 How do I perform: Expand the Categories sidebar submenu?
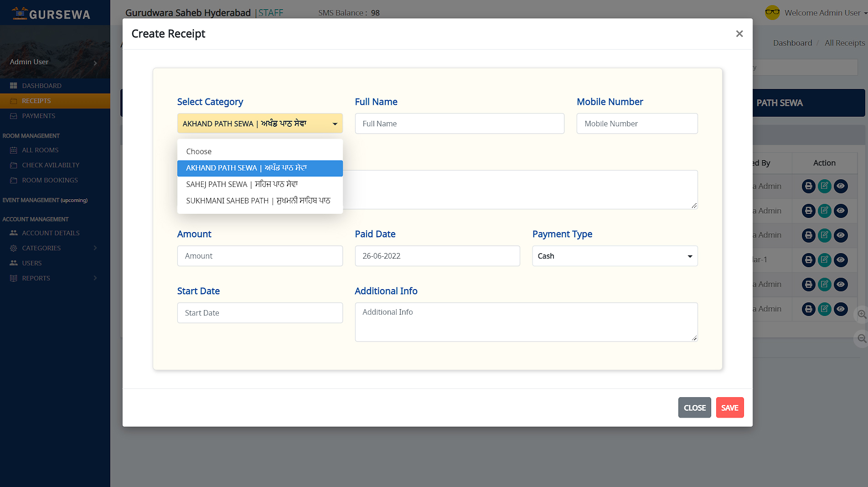tap(55, 248)
